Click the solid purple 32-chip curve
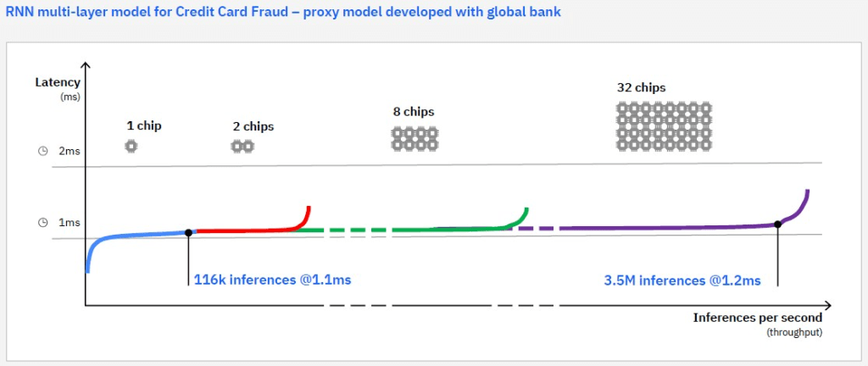 coord(661,227)
